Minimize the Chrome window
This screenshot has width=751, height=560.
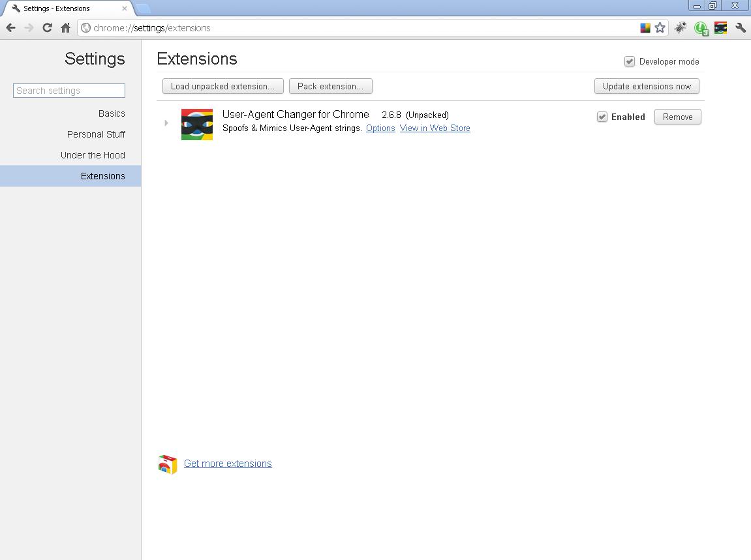[696, 6]
